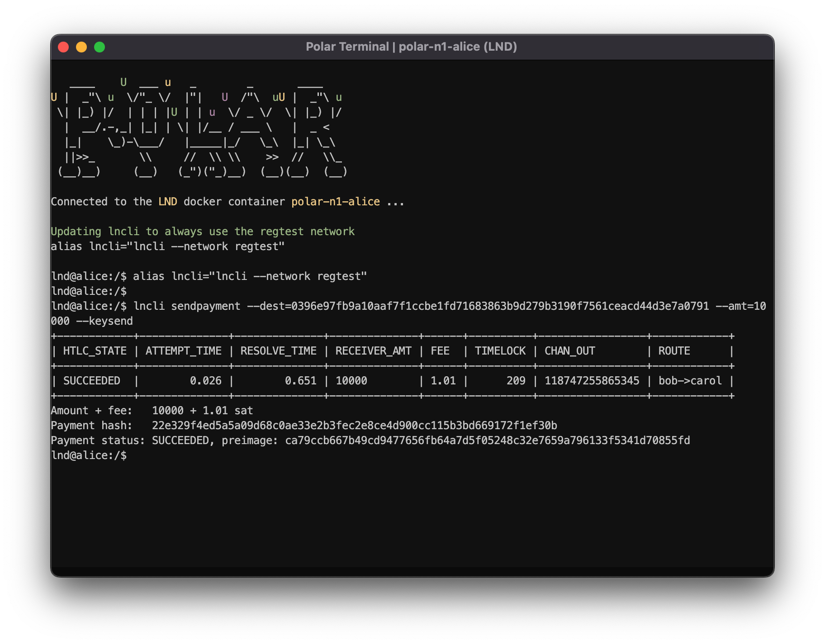Click the last lnd@alice:/$ prompt line
The height and width of the screenshot is (644, 825).
[x=89, y=455]
